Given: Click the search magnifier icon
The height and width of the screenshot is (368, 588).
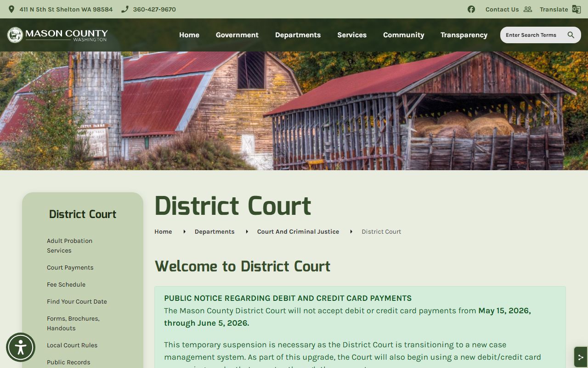Looking at the screenshot, I should (x=571, y=35).
